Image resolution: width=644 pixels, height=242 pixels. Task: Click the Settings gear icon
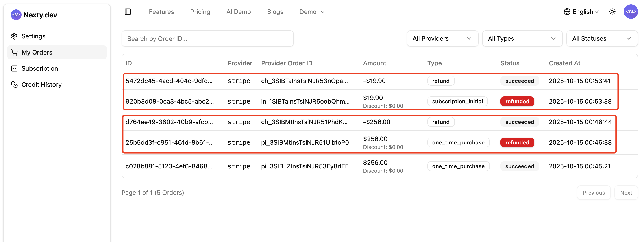coord(15,36)
